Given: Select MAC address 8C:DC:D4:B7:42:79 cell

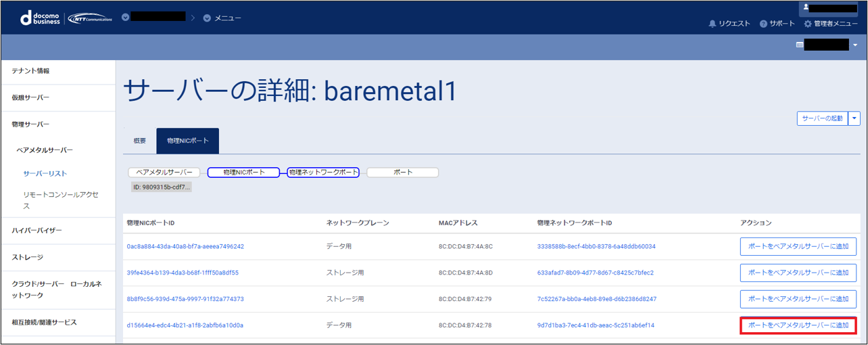Looking at the screenshot, I should coord(465,299).
